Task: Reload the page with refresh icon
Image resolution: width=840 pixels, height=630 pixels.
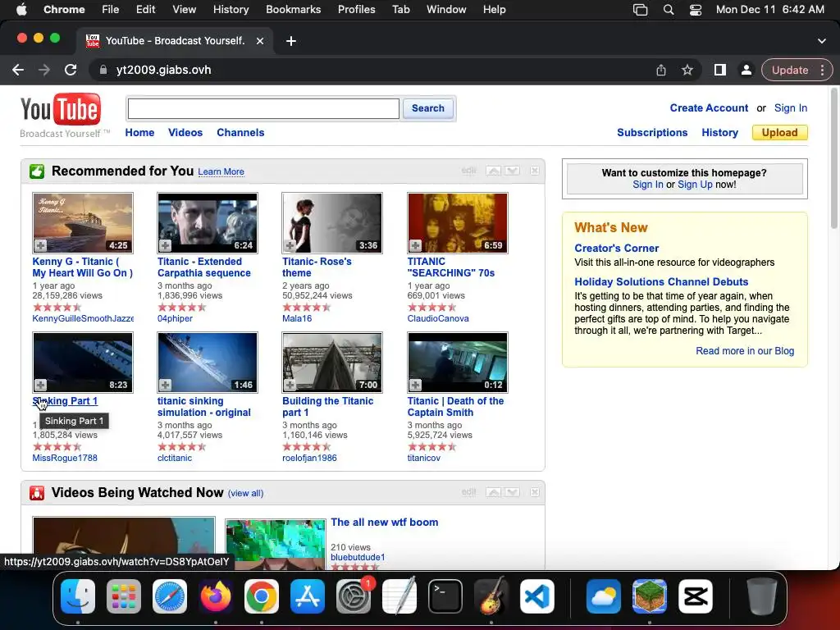Action: (x=71, y=70)
